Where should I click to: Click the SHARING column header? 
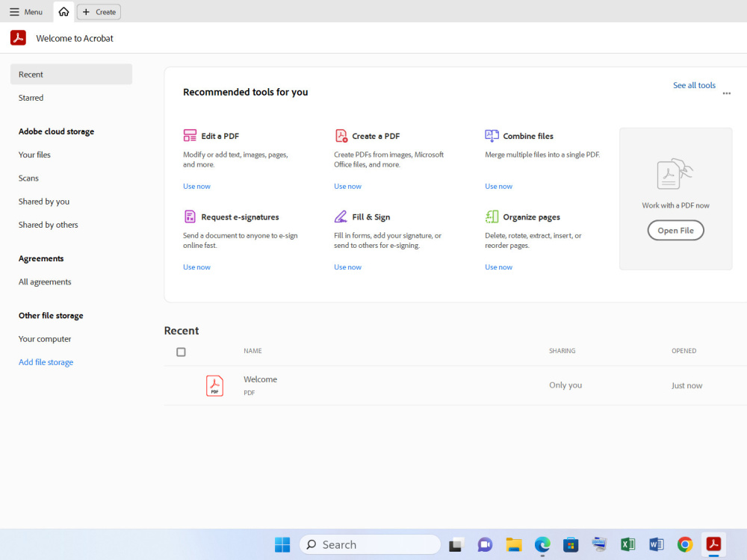point(562,351)
